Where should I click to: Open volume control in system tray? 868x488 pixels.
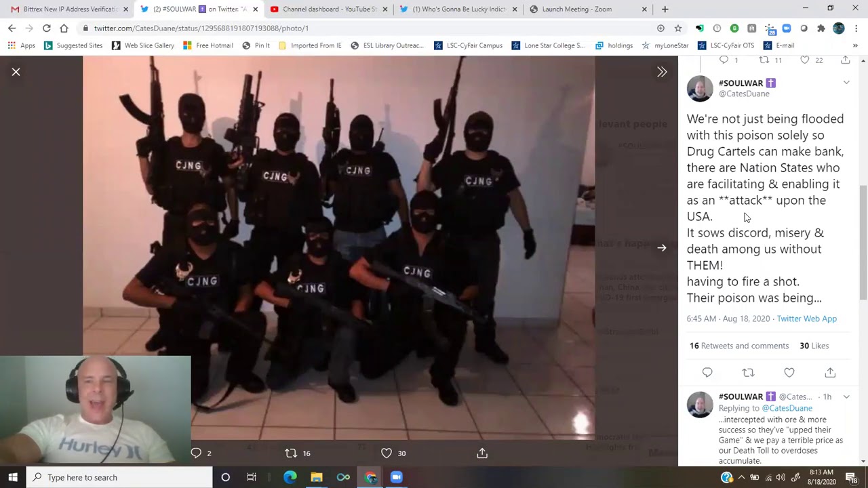[x=781, y=477]
